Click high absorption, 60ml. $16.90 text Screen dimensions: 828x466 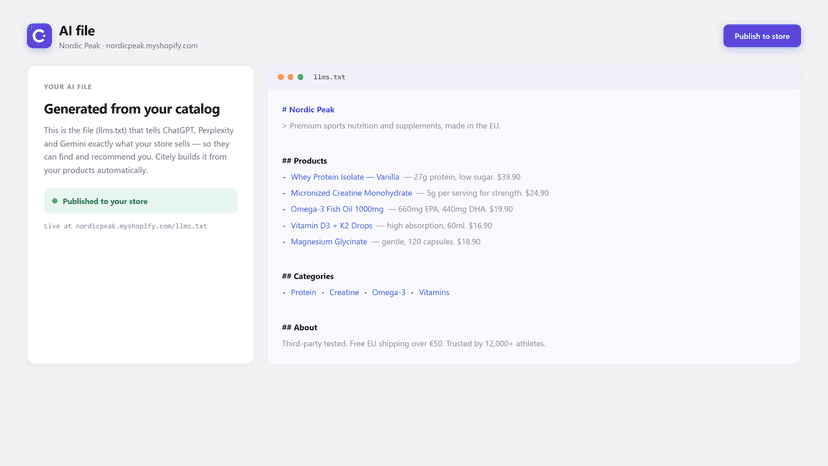tap(434, 226)
